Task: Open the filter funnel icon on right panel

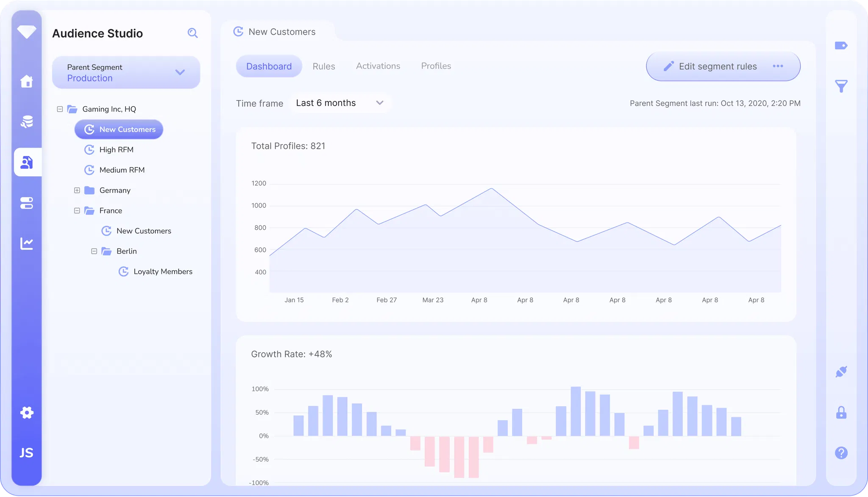Action: [841, 86]
